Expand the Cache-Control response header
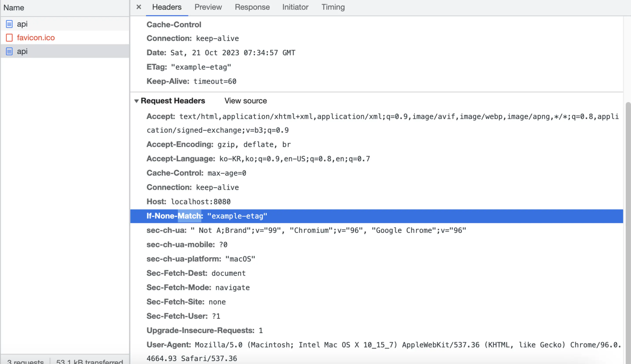 click(x=174, y=24)
